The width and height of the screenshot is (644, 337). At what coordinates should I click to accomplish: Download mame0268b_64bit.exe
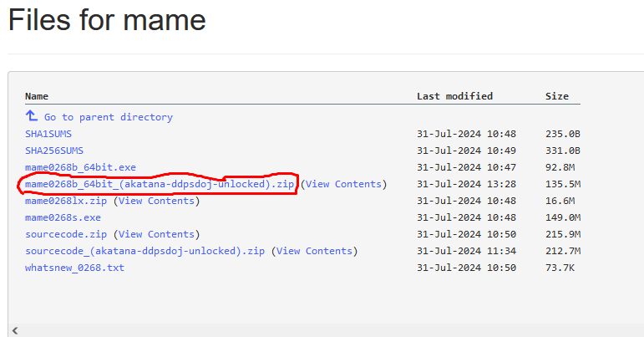pos(80,168)
